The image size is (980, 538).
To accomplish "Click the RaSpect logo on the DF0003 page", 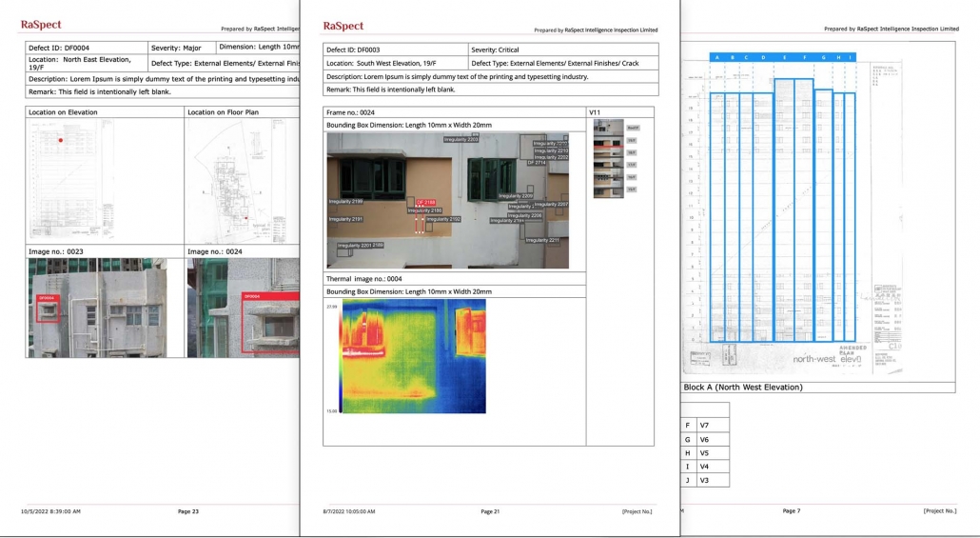I will [343, 27].
